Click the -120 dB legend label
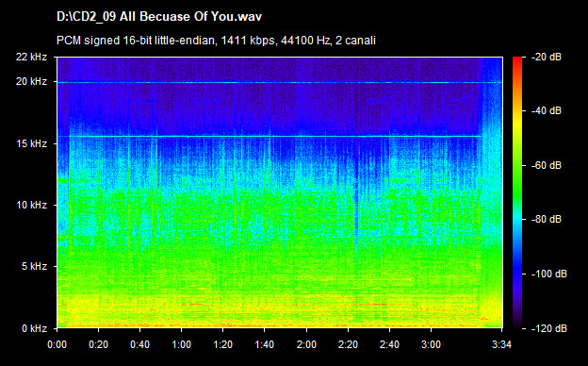This screenshot has height=366, width=588. pos(549,328)
